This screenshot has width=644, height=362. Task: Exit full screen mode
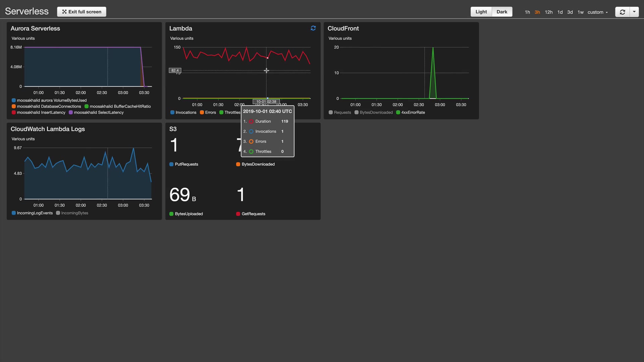[x=82, y=12]
